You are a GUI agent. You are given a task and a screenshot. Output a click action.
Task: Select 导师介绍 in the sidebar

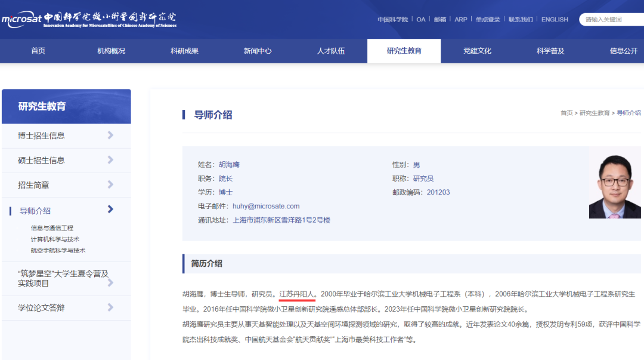pyautogui.click(x=35, y=211)
